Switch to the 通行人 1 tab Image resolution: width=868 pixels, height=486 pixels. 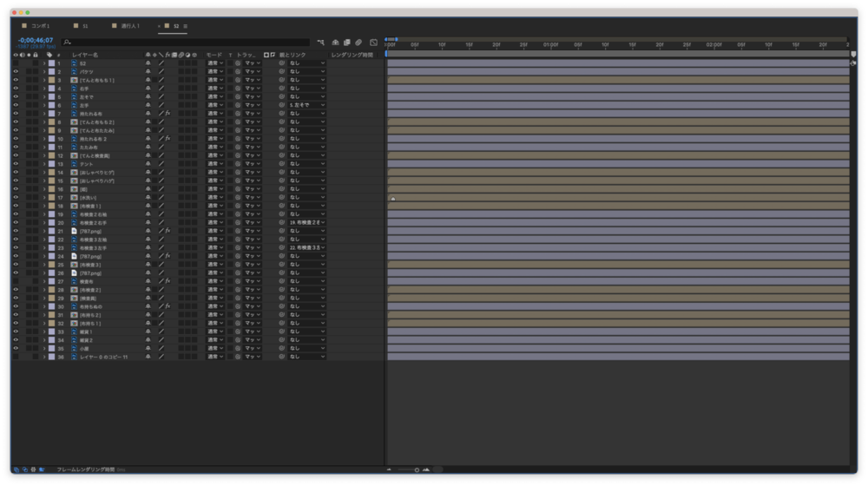pos(129,26)
